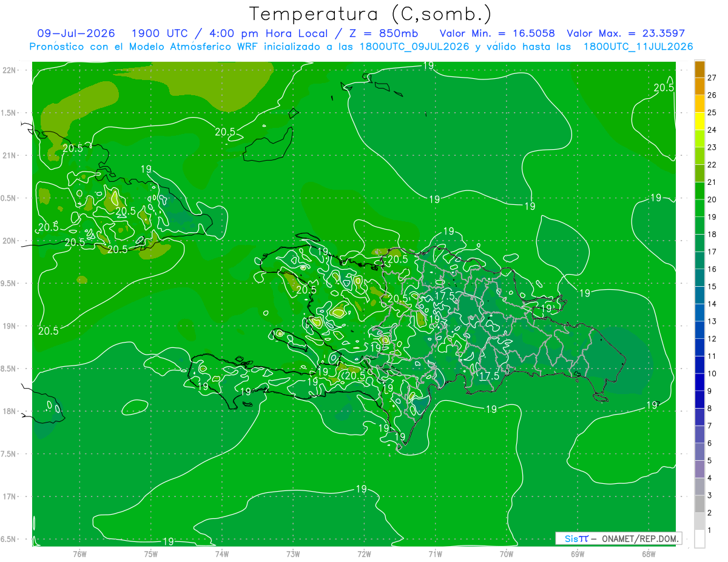
Task: Click the legend value "27"
Action: click(712, 78)
